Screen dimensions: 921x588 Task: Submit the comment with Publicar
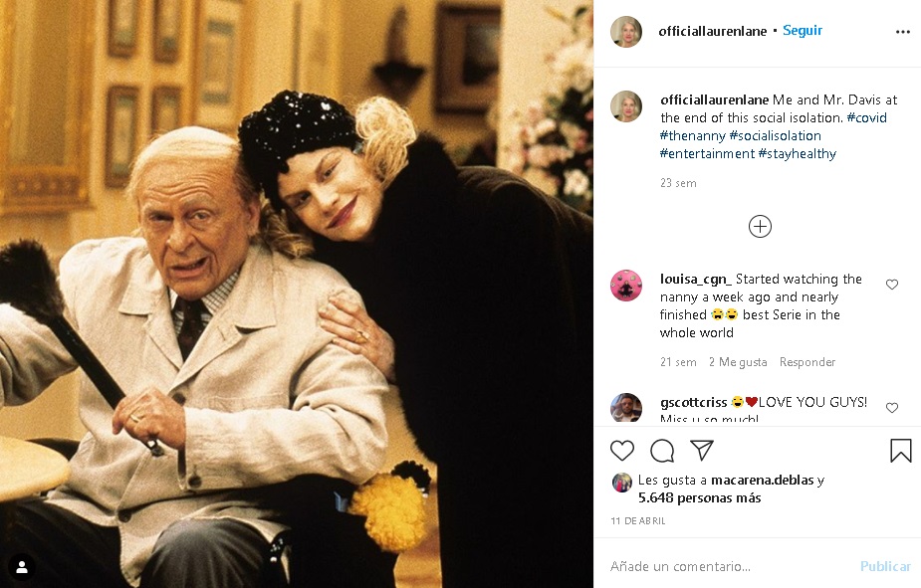[885, 566]
